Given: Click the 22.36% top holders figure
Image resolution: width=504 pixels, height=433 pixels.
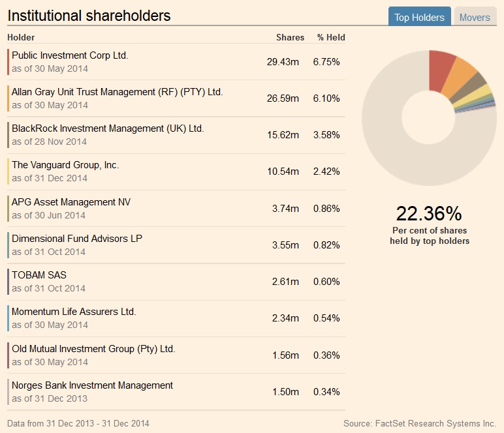Looking at the screenshot, I should (x=429, y=213).
